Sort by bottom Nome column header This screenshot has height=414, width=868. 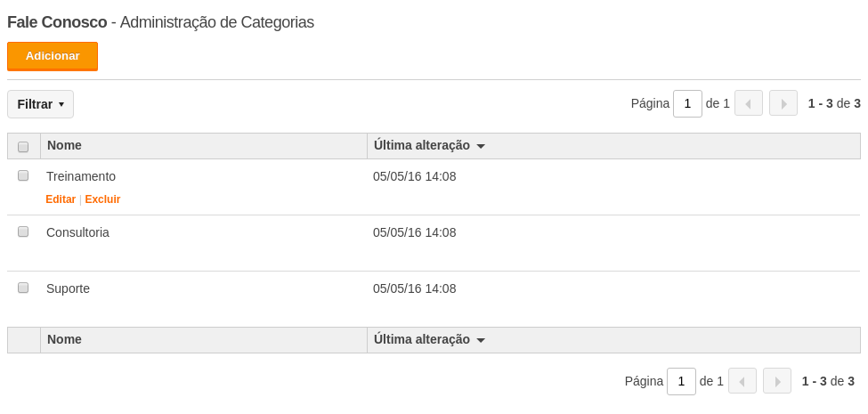tap(64, 339)
